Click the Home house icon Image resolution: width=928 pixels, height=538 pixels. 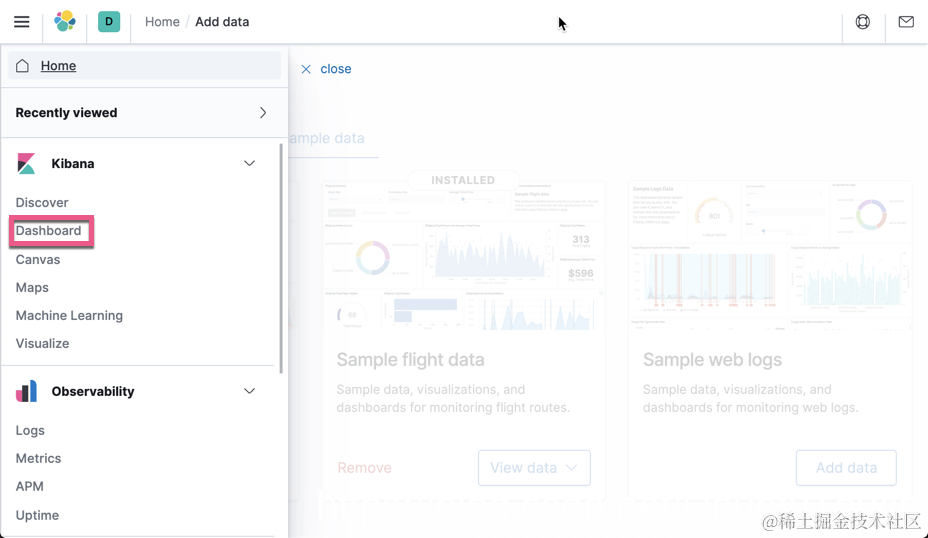(x=22, y=66)
